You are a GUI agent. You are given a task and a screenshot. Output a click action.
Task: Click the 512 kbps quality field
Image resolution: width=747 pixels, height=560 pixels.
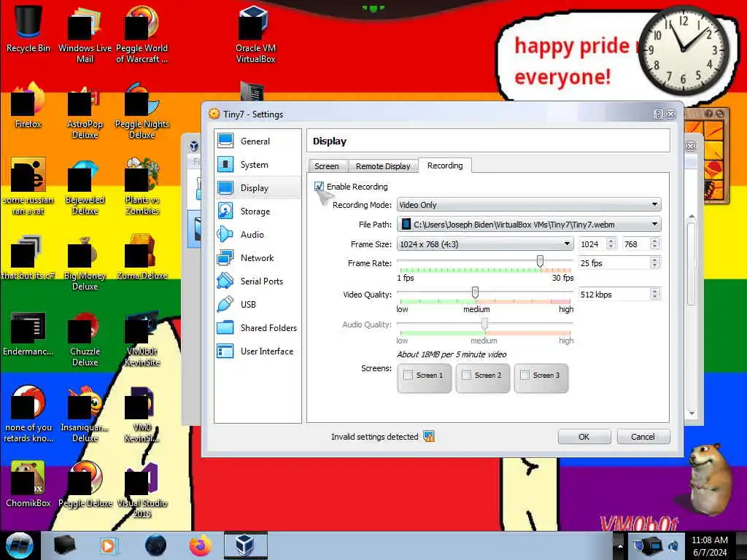pyautogui.click(x=614, y=295)
